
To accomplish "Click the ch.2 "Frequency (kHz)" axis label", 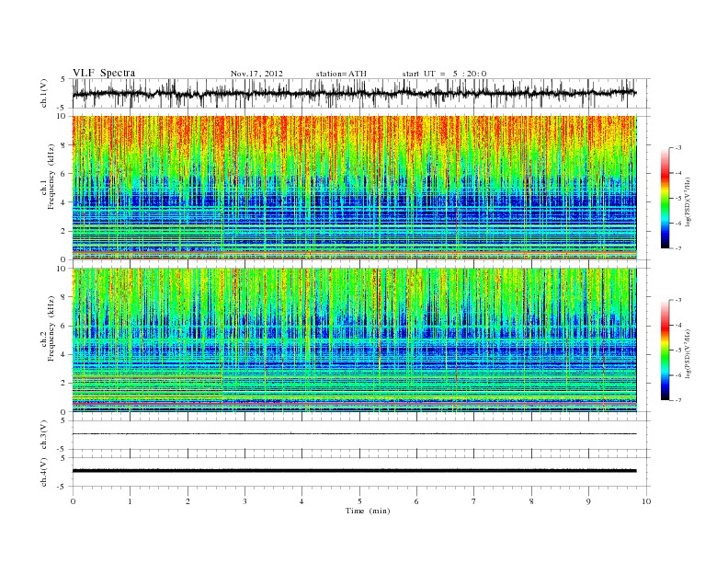I will click(x=51, y=329).
